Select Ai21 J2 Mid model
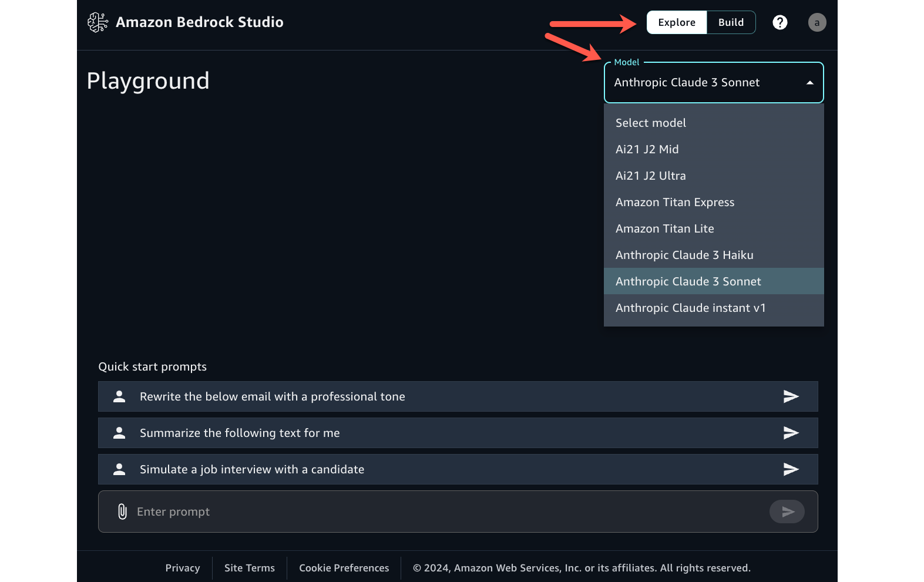 pyautogui.click(x=714, y=149)
